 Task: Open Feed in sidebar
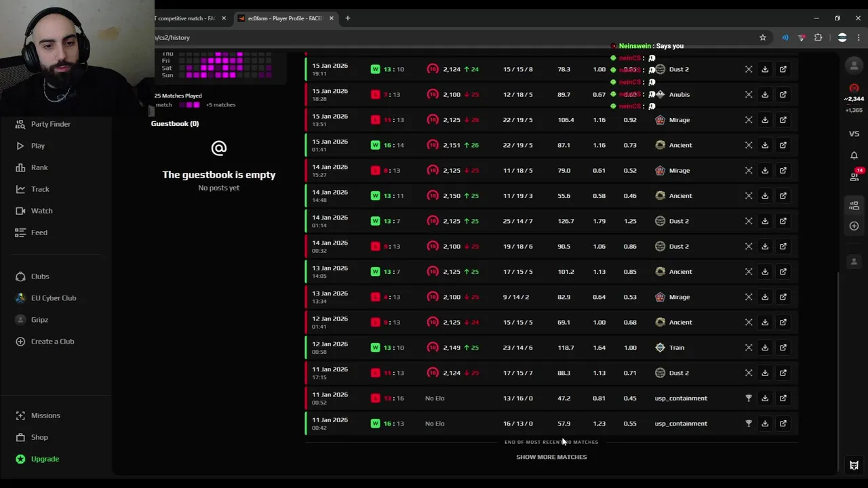coord(39,232)
